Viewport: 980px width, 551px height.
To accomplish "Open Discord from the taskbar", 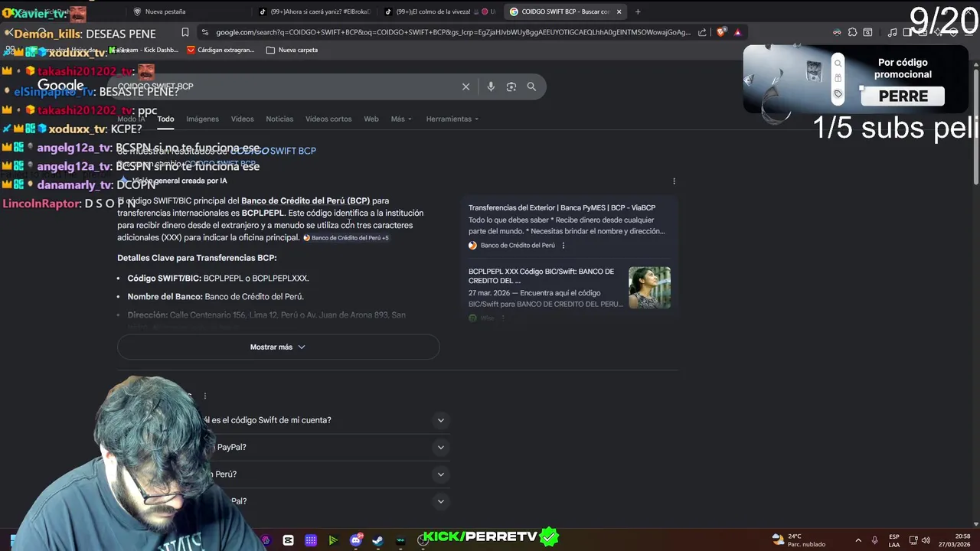I will click(x=355, y=540).
